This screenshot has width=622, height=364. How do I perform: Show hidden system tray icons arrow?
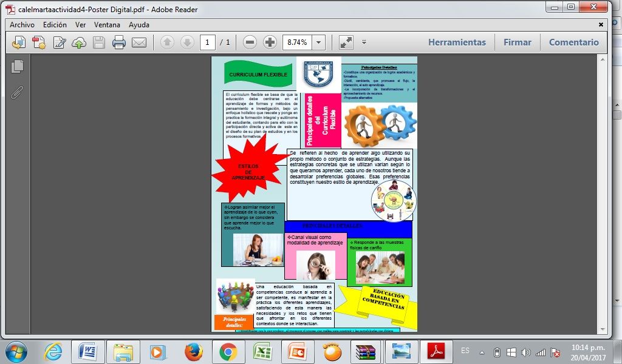[x=482, y=352]
